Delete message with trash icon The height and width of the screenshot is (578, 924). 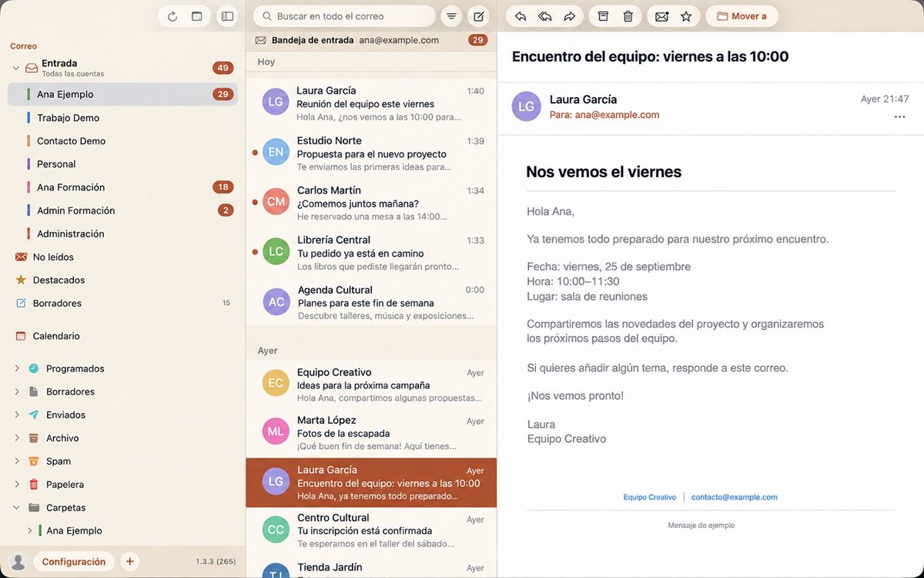(x=628, y=16)
